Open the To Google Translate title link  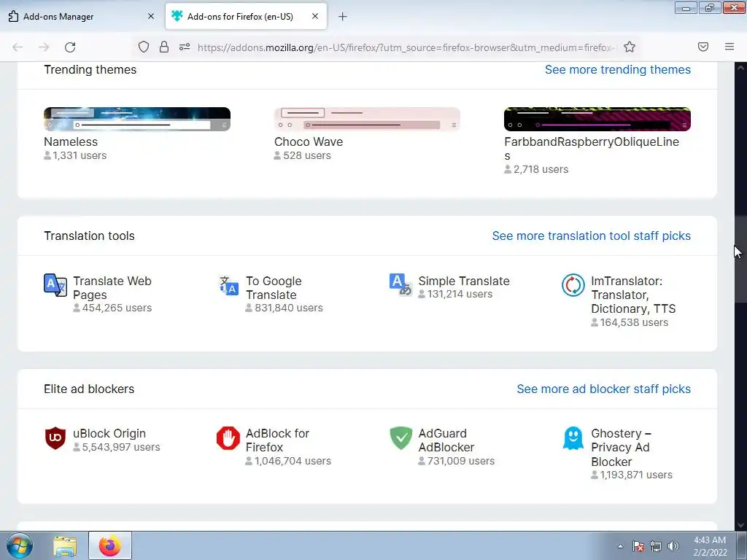pos(274,287)
